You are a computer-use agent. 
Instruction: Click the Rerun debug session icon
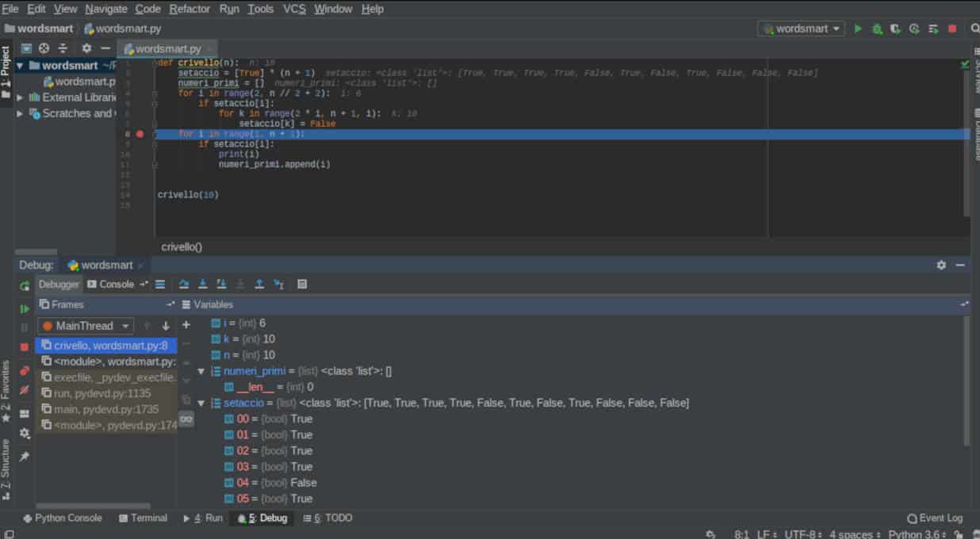coord(25,285)
